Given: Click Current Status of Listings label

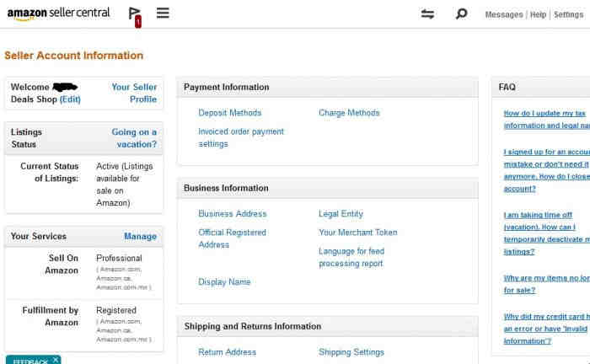Looking at the screenshot, I should 49,172.
